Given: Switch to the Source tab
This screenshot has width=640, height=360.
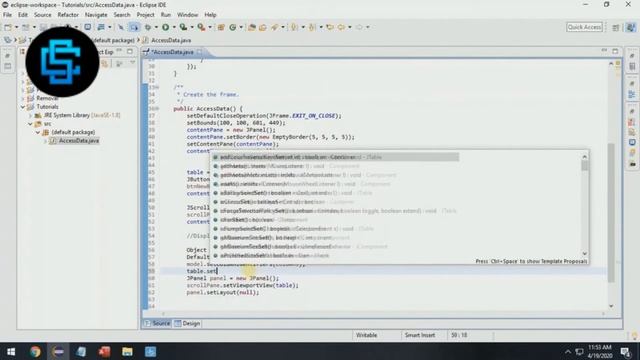Looking at the screenshot, I should (x=158, y=323).
